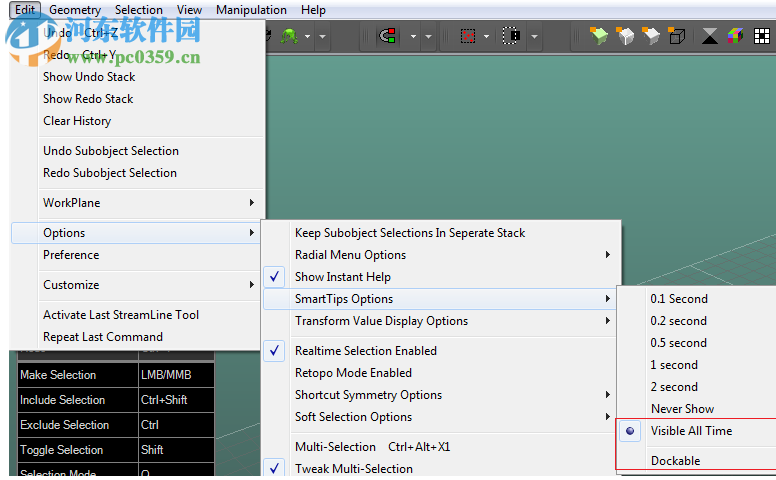Open the View menu
This screenshot has width=776, height=480.
click(189, 10)
